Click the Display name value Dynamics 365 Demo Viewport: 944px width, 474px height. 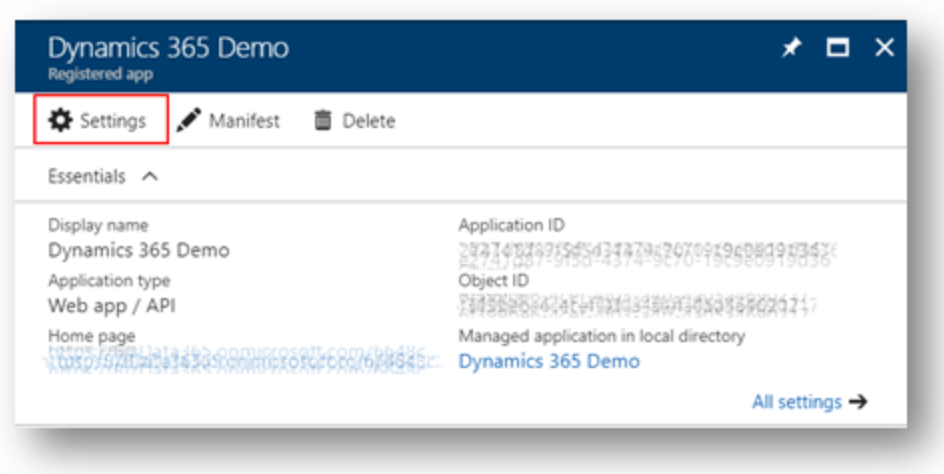pyautogui.click(x=139, y=250)
